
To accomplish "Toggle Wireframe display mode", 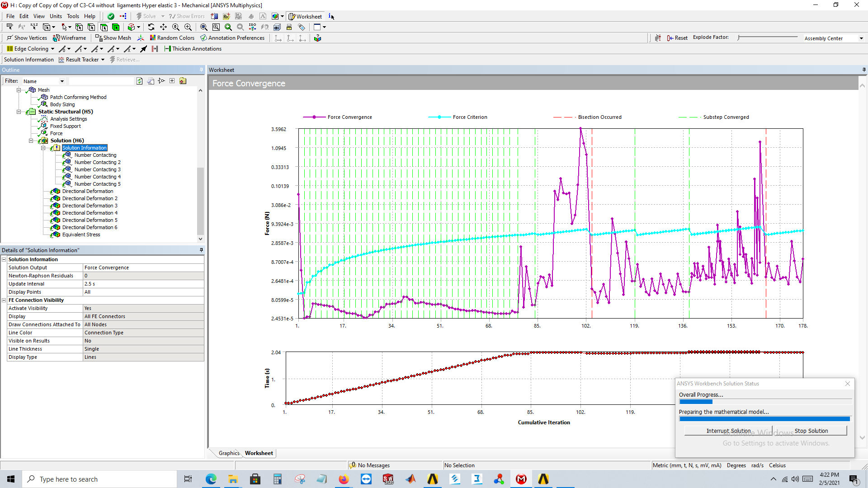I will coord(69,38).
